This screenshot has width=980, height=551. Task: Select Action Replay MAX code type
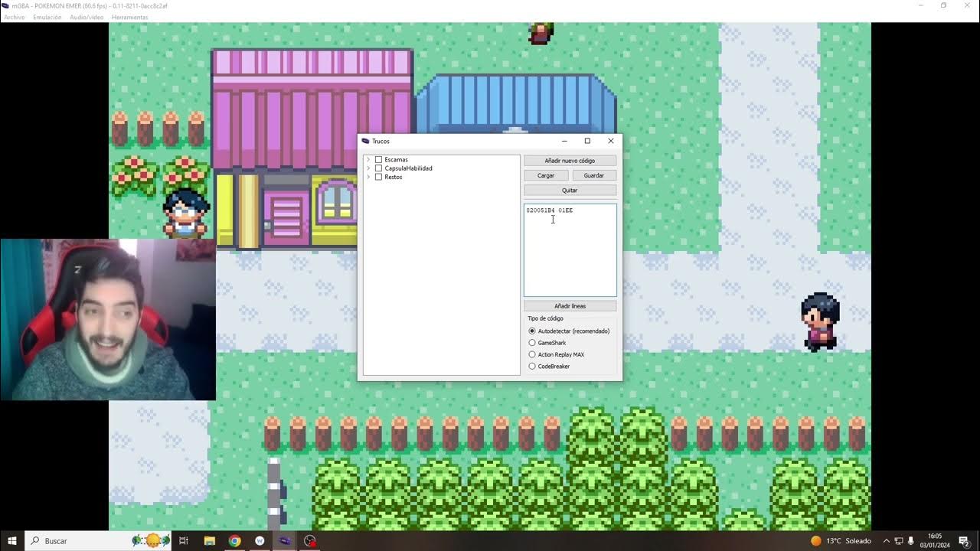pyautogui.click(x=532, y=354)
